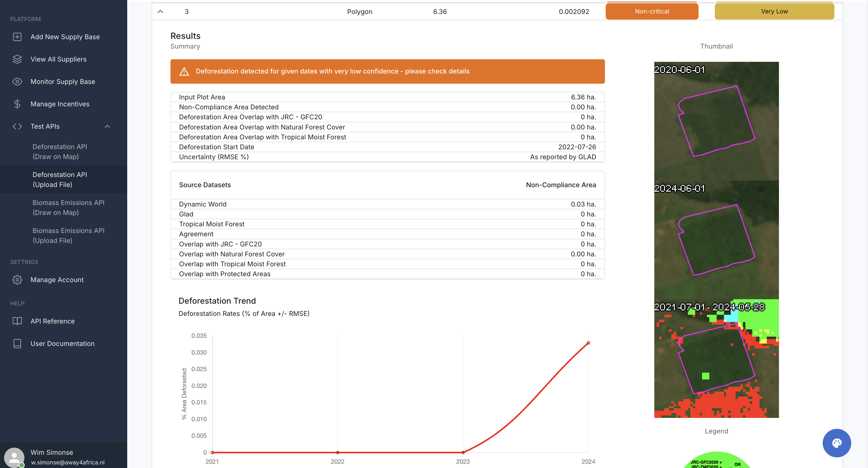Open Biomass Emissions API (Upload File)
868x468 pixels.
(x=68, y=236)
